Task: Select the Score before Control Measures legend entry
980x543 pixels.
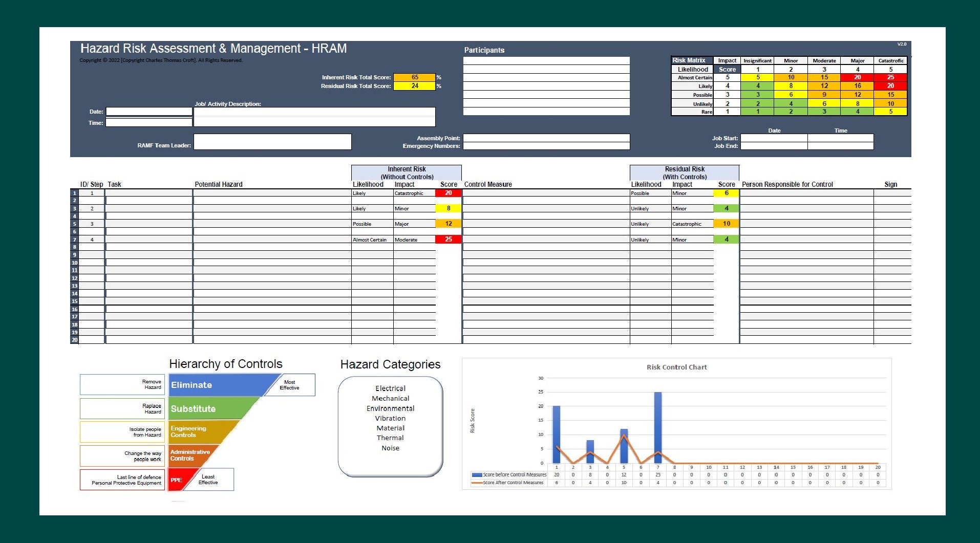Action: tap(509, 474)
